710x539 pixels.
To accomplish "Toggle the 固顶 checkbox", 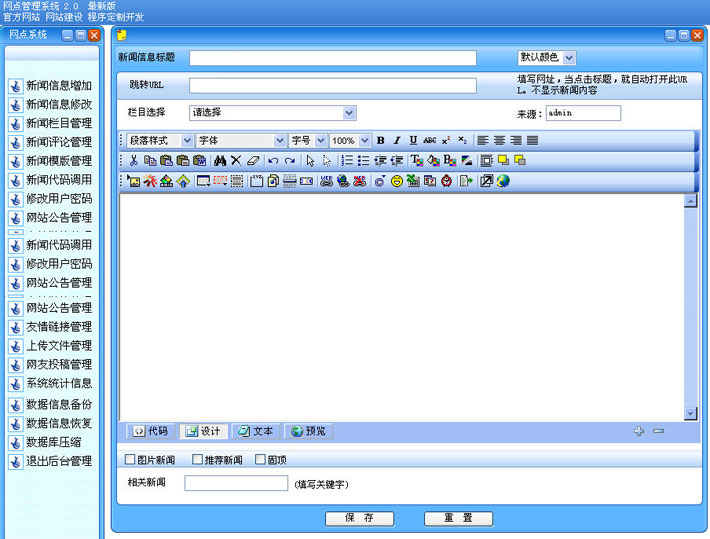I will 260,459.
